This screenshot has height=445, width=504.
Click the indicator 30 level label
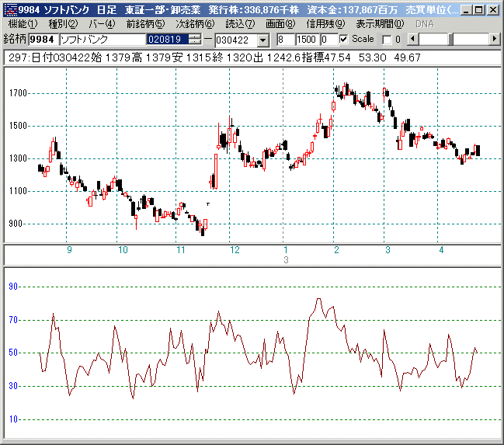click(x=13, y=386)
